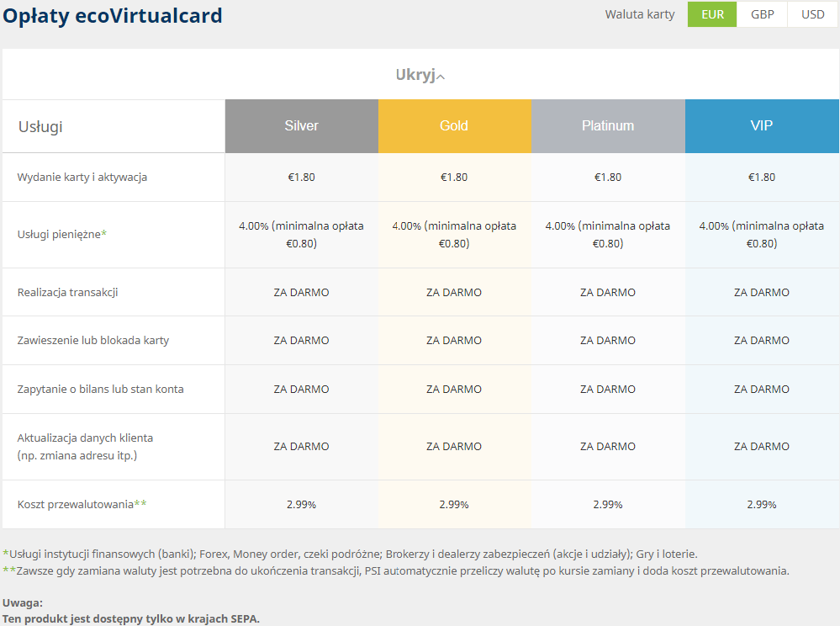The height and width of the screenshot is (626, 840).
Task: Switch card currency to USD
Action: click(812, 14)
